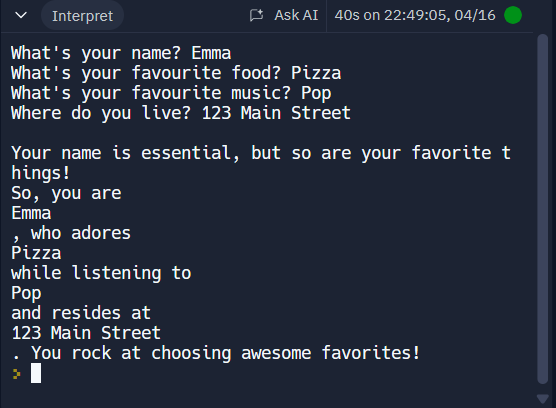Focus the console input at the white cursor block
556x408 pixels.
pyautogui.click(x=36, y=373)
